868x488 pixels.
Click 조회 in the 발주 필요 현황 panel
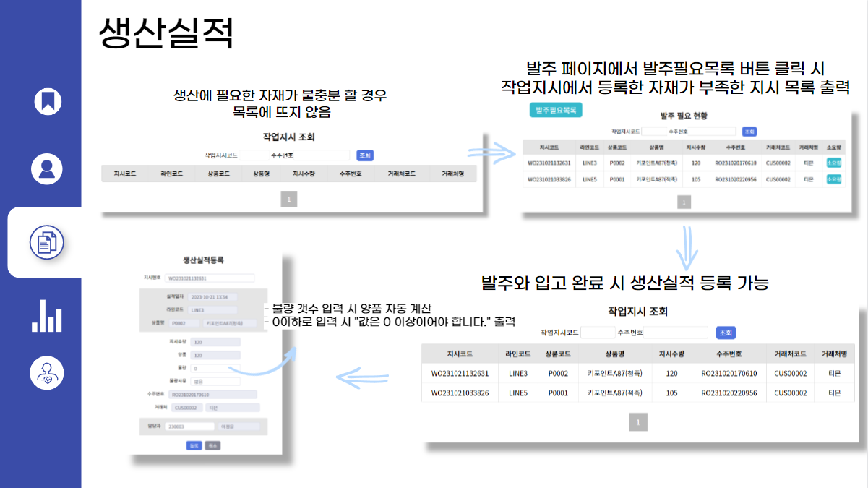tap(749, 132)
